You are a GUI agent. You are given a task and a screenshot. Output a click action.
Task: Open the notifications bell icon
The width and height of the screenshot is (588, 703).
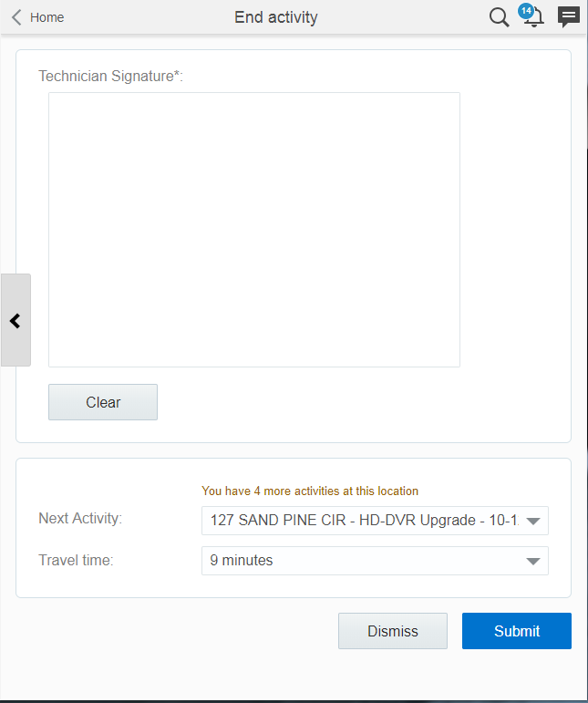[x=534, y=19]
